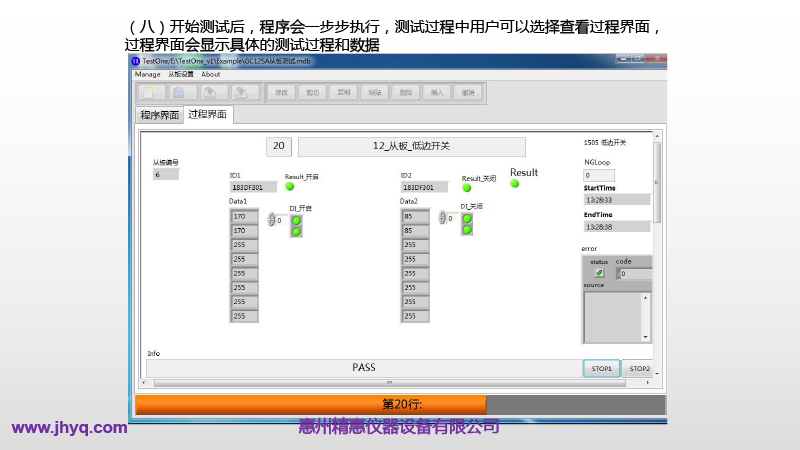Click the panel vertical scrollbar down arrow

coord(657,373)
